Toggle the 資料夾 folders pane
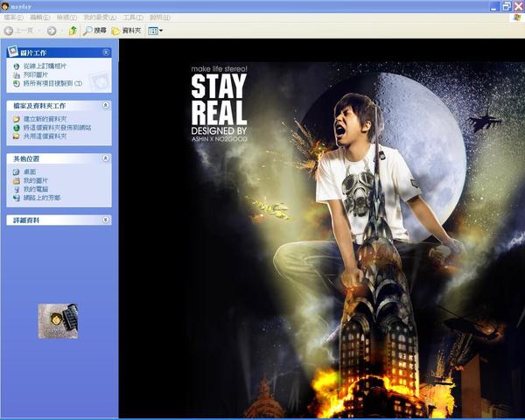 [x=126, y=31]
